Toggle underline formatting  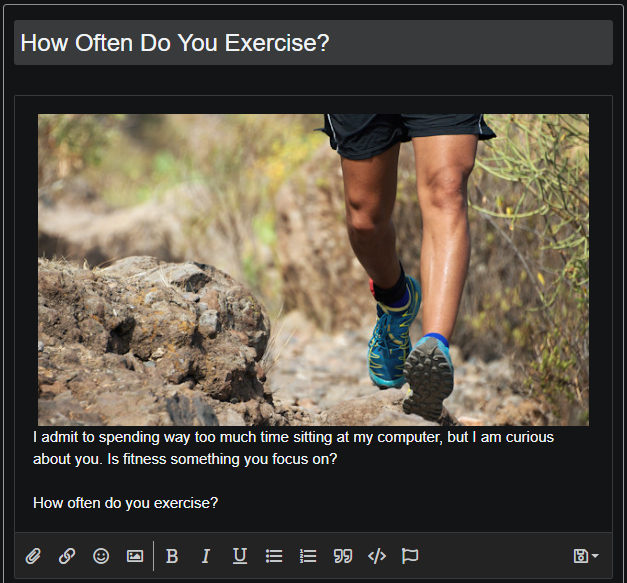(x=240, y=556)
